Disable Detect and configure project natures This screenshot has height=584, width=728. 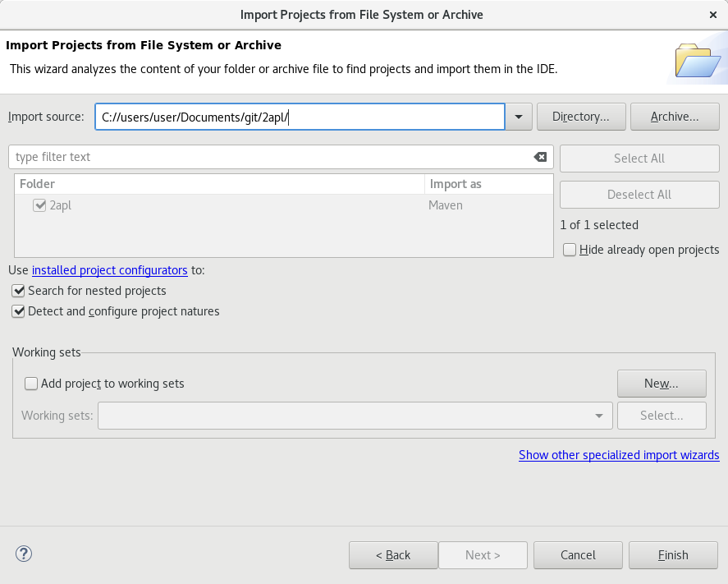pos(18,311)
